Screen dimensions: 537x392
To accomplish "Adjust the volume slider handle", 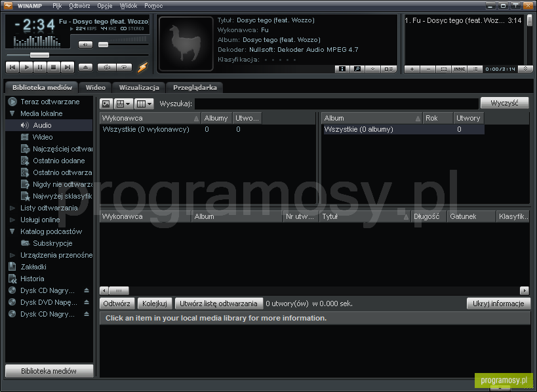I will click(103, 45).
